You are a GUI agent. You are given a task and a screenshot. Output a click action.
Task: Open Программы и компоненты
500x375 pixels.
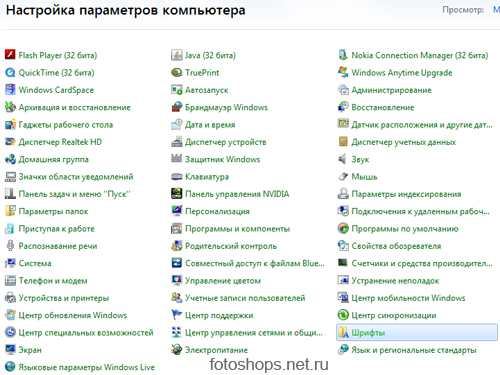(237, 228)
